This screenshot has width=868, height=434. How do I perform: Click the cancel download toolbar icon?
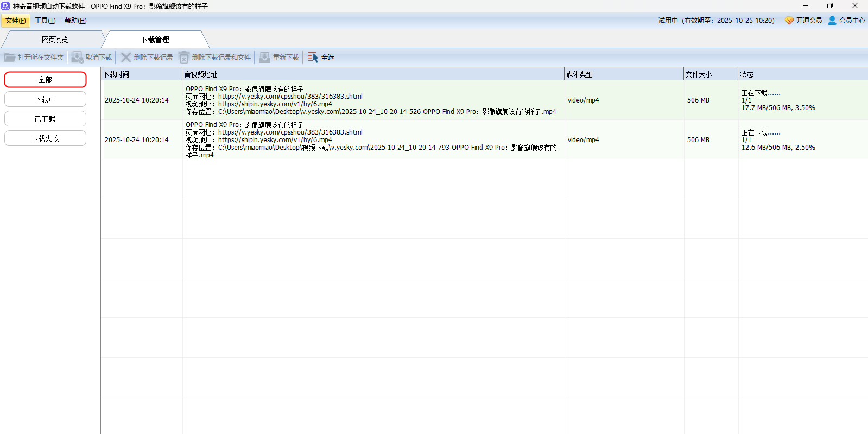78,58
